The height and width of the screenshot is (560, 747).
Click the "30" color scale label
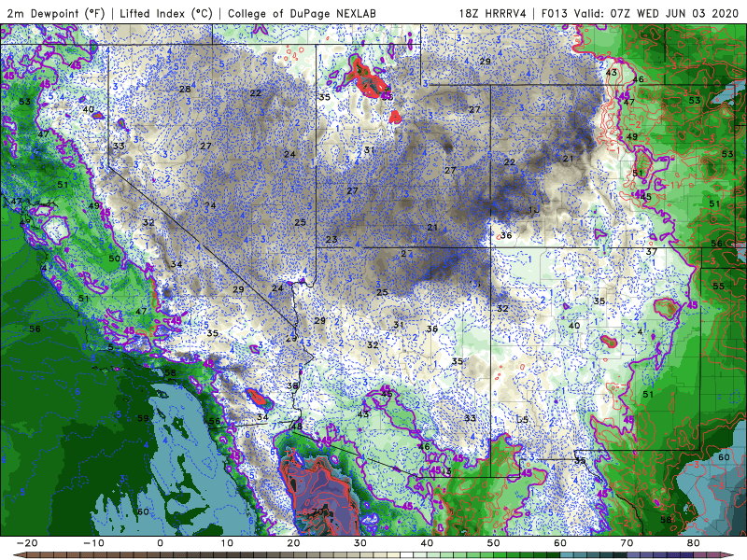[360, 543]
